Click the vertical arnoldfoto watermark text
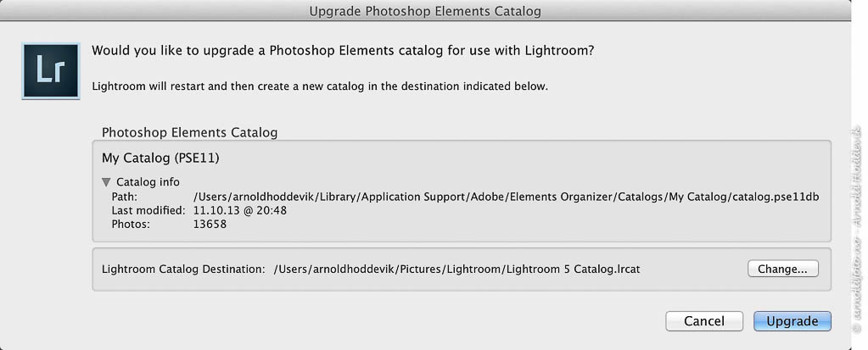The width and height of the screenshot is (868, 350). click(x=856, y=230)
